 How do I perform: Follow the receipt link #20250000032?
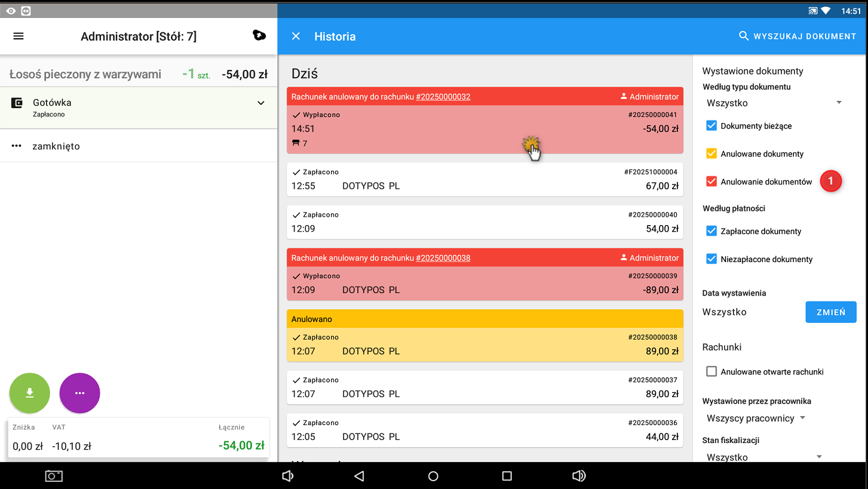pyautogui.click(x=443, y=97)
